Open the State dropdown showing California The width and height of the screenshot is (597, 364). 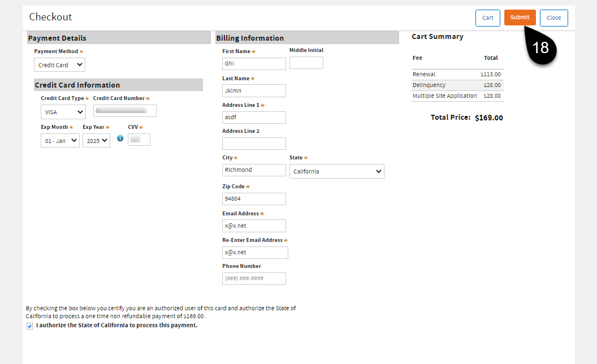pyautogui.click(x=336, y=170)
